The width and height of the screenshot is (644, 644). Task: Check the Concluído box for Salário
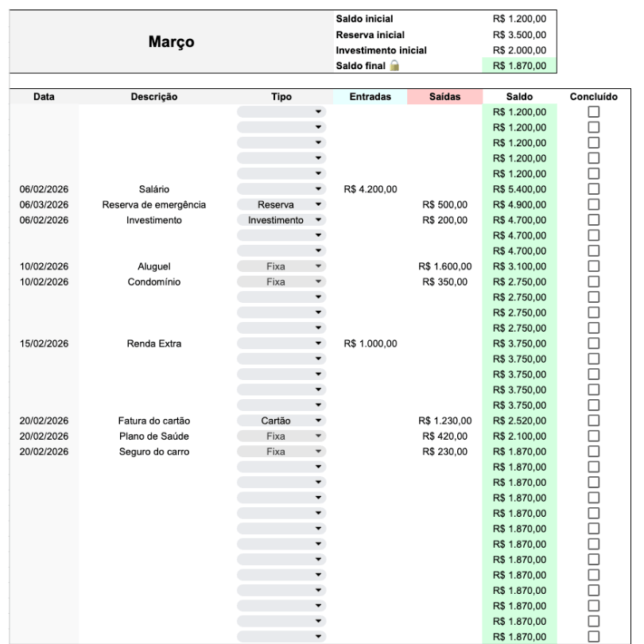(593, 189)
